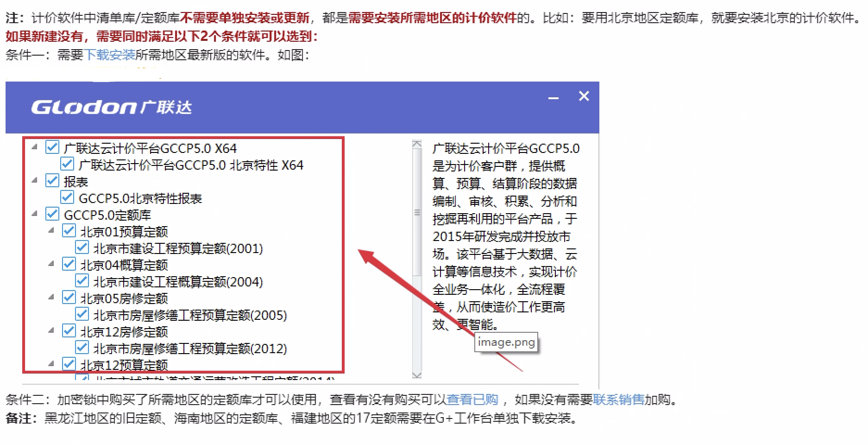The image size is (868, 444).
Task: Toggle 北京市房屋修缮工程预算定额(2005) checkbox
Action: pos(82,314)
